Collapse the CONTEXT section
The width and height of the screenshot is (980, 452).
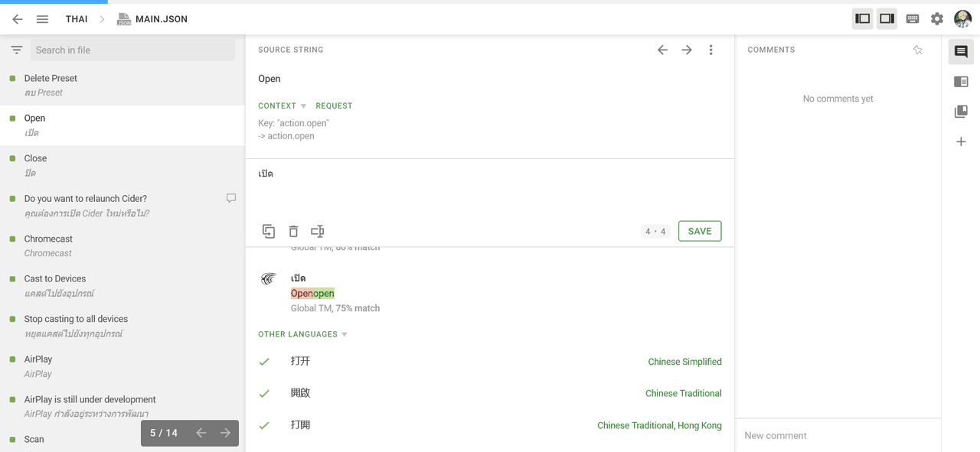click(282, 106)
